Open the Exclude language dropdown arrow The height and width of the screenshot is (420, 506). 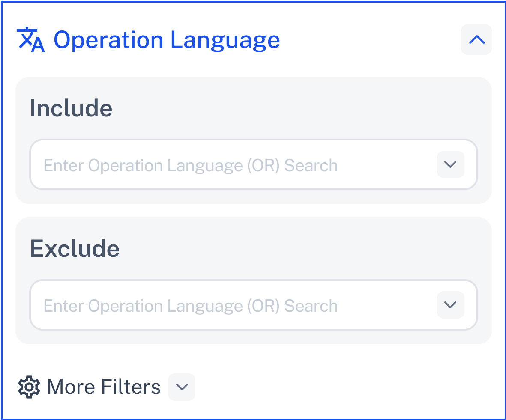click(450, 305)
